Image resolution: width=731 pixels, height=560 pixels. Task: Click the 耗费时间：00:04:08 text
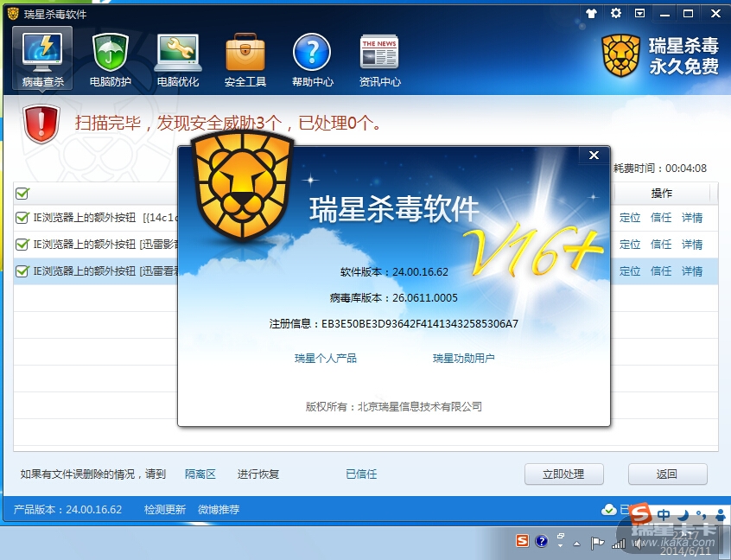tap(660, 169)
